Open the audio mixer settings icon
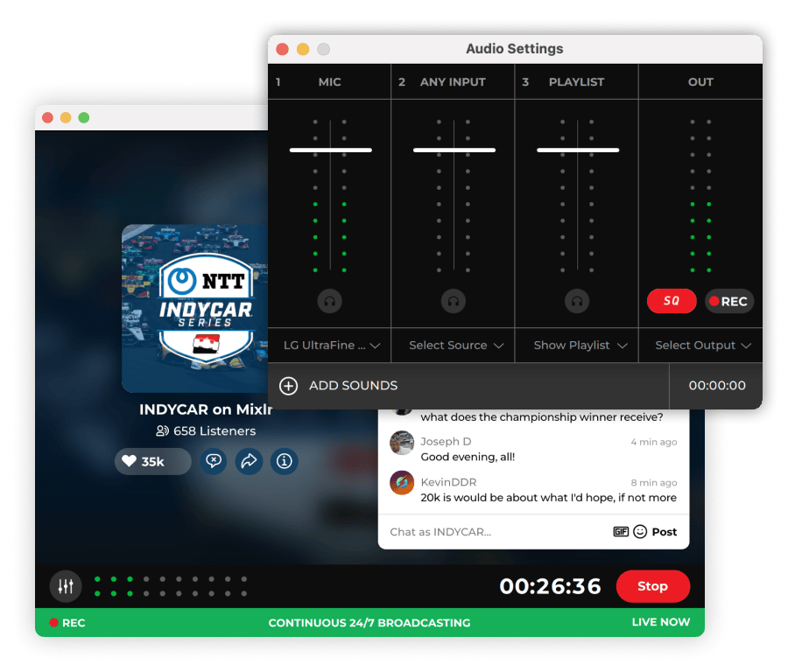Screen dimensions: 795x672 [x=66, y=586]
